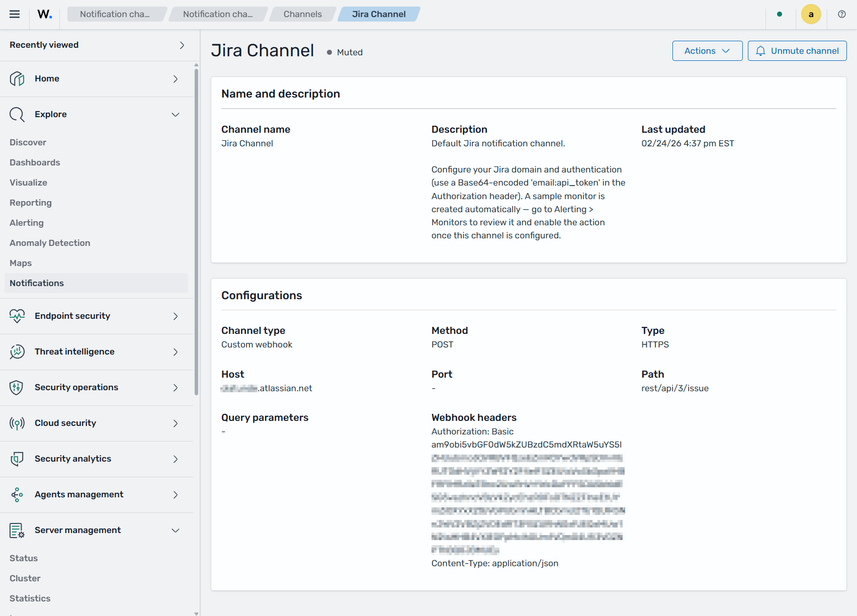857x616 pixels.
Task: Click the Endpoint security heartbeat icon
Action: 17,316
